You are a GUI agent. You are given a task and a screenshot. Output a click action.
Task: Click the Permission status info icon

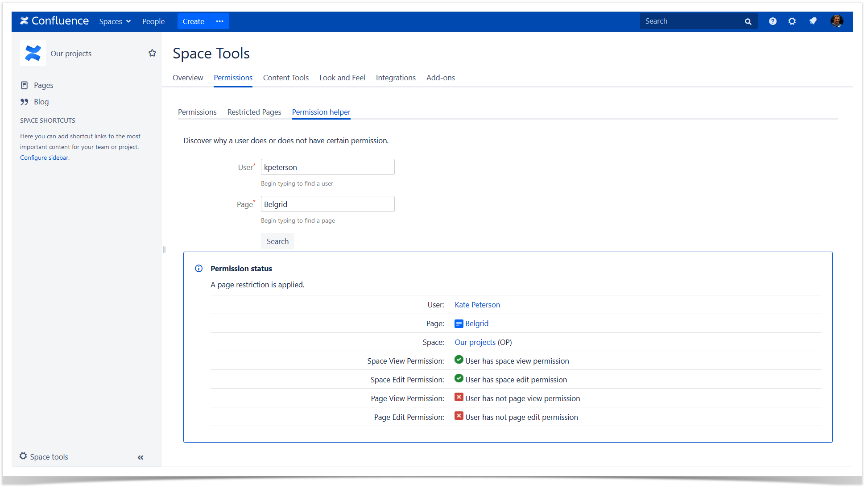(199, 269)
